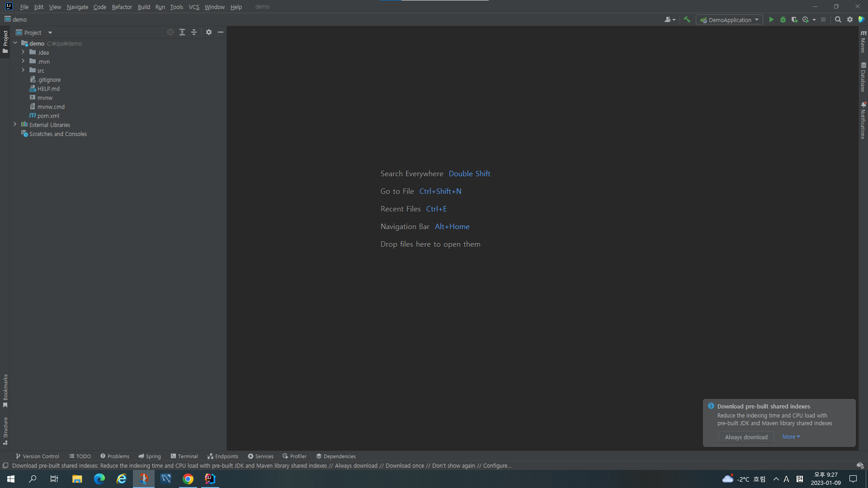Click Select Opened File target icon
868x488 pixels.
coord(170,32)
